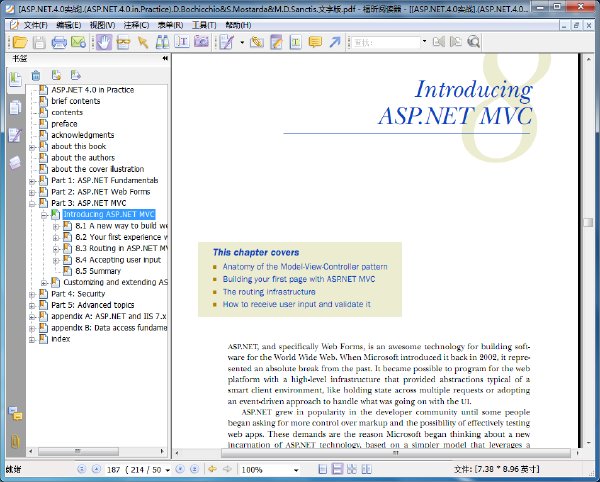
Task: Go to the 'acknowledgments' bookmark
Action: pyautogui.click(x=83, y=135)
